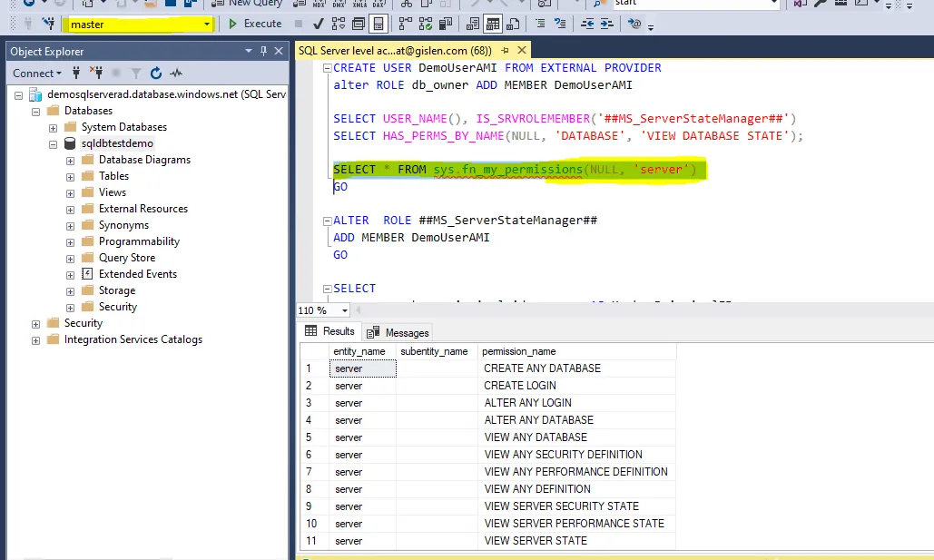The width and height of the screenshot is (934, 560).
Task: Open the Connect dropdown in Object Explorer
Action: (x=37, y=73)
